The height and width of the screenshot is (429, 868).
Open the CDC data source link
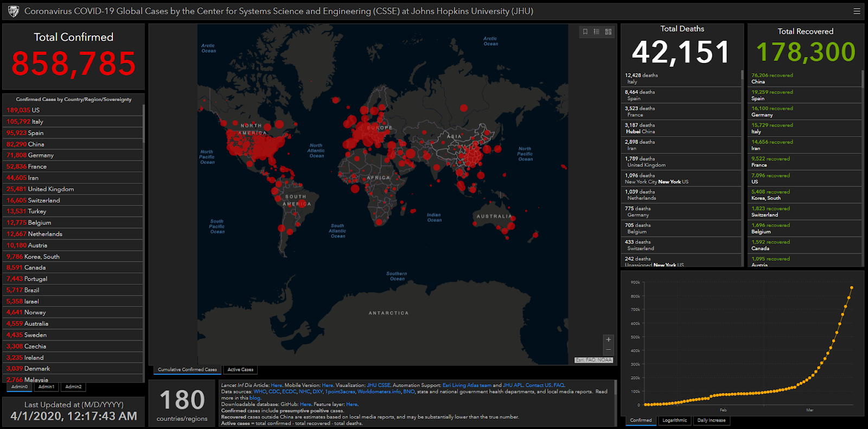pos(274,392)
